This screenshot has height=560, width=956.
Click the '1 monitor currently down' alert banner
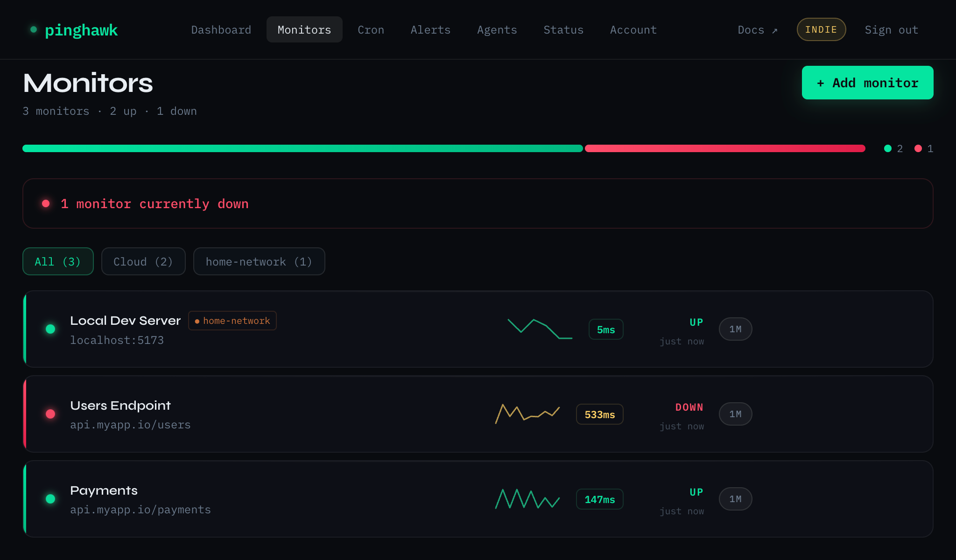pyautogui.click(x=154, y=203)
